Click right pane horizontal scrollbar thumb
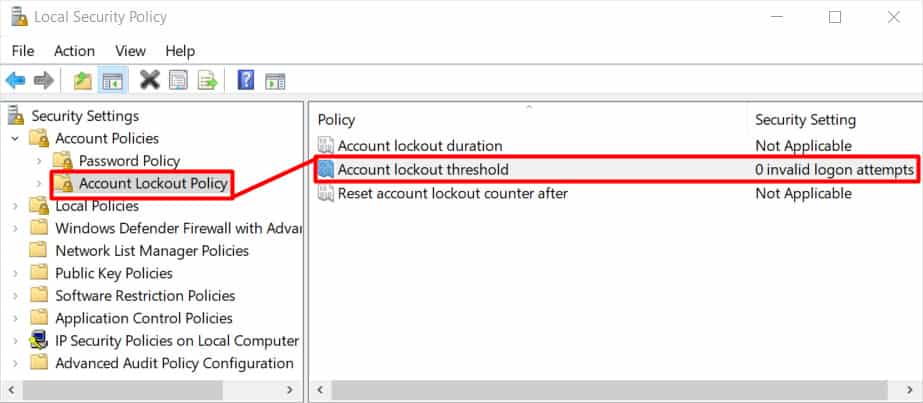Viewport: 923px width, 403px height. pyautogui.click(x=609, y=389)
